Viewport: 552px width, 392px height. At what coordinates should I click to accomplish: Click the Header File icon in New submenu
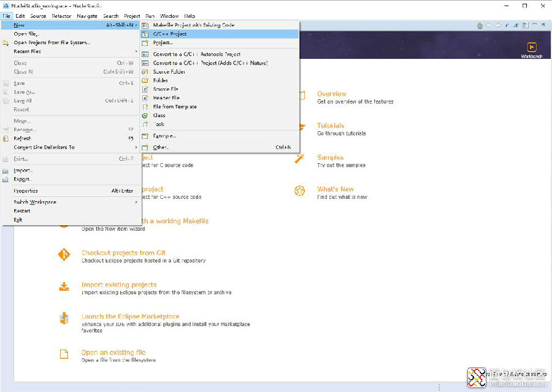(x=145, y=98)
